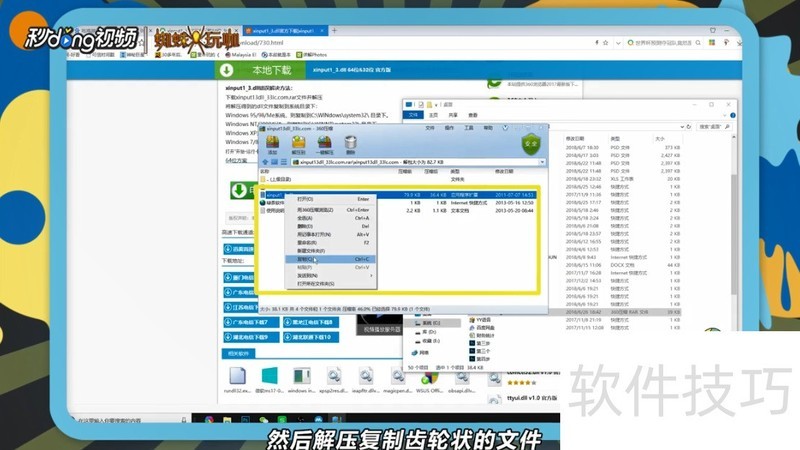The image size is (800, 450).
Task: Choose 全选(A) in the context menu
Action: click(331, 218)
